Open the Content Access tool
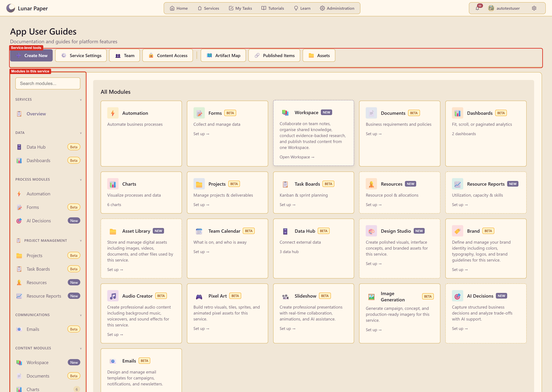This screenshot has height=392, width=552. tap(167, 55)
